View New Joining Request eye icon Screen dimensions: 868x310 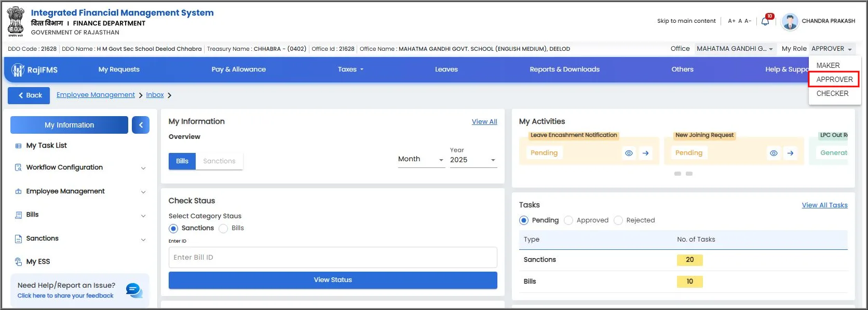pos(774,153)
